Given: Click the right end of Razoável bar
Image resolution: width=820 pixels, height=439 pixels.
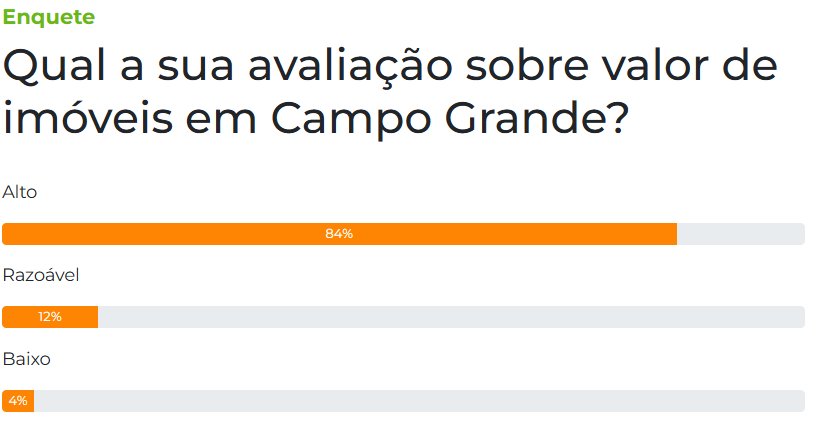Looking at the screenshot, I should (x=801, y=317).
